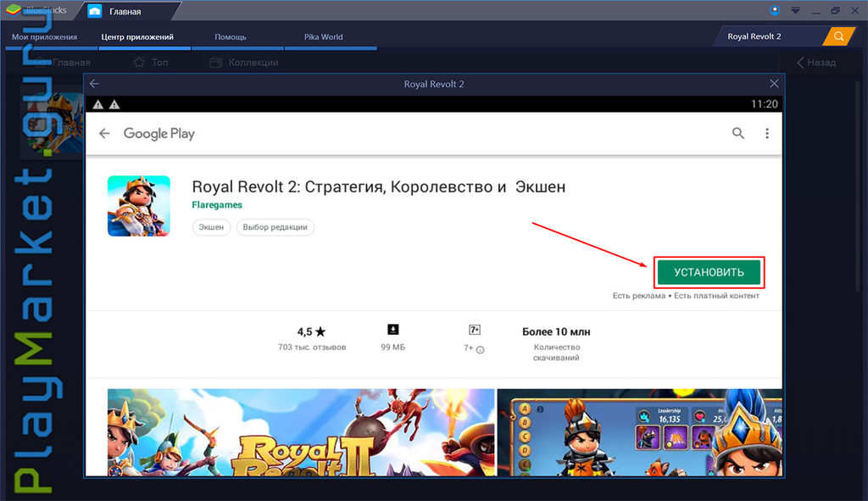Switch to Мои приложения tab

pos(44,37)
